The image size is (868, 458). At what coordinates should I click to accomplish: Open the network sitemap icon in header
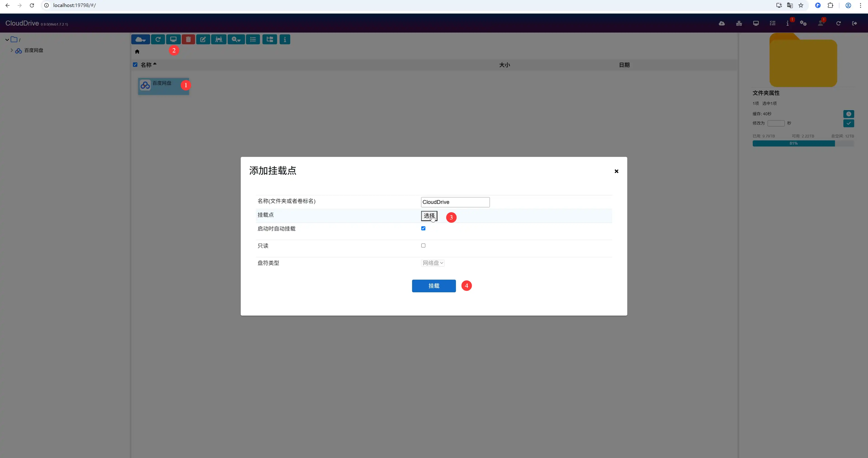tap(739, 23)
